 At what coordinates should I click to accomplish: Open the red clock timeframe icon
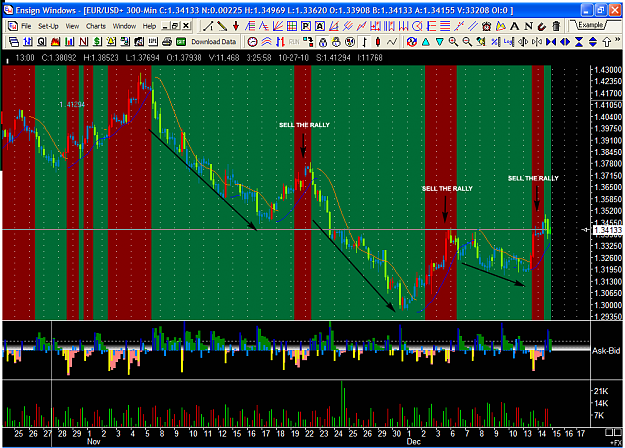click(x=252, y=42)
